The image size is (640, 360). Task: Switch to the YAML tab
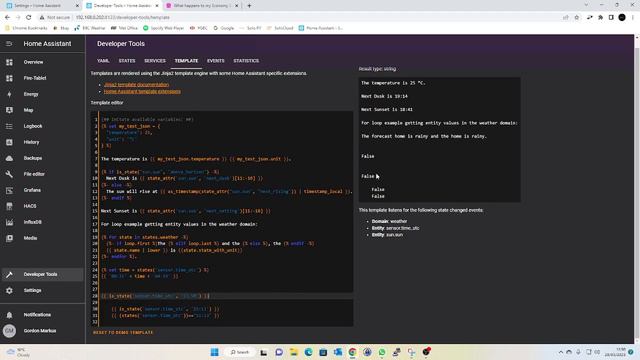click(x=103, y=61)
